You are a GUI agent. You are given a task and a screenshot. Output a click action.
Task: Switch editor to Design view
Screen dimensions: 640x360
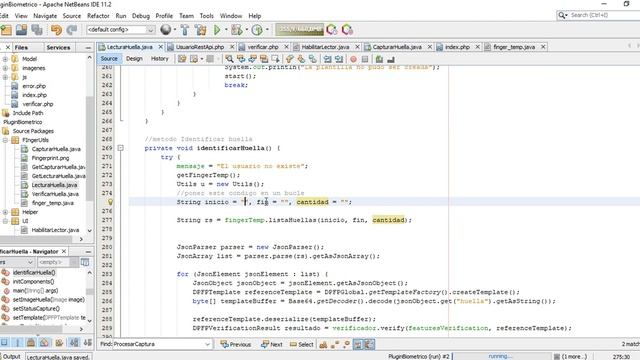pyautogui.click(x=134, y=59)
